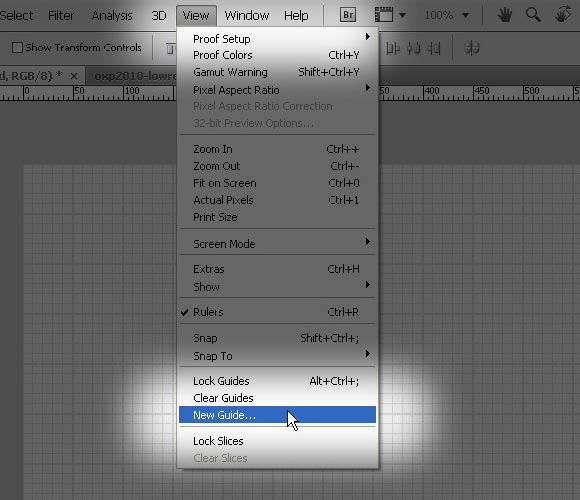Toggle Proof Colors in the menu
The height and width of the screenshot is (500, 580).
tap(277, 55)
